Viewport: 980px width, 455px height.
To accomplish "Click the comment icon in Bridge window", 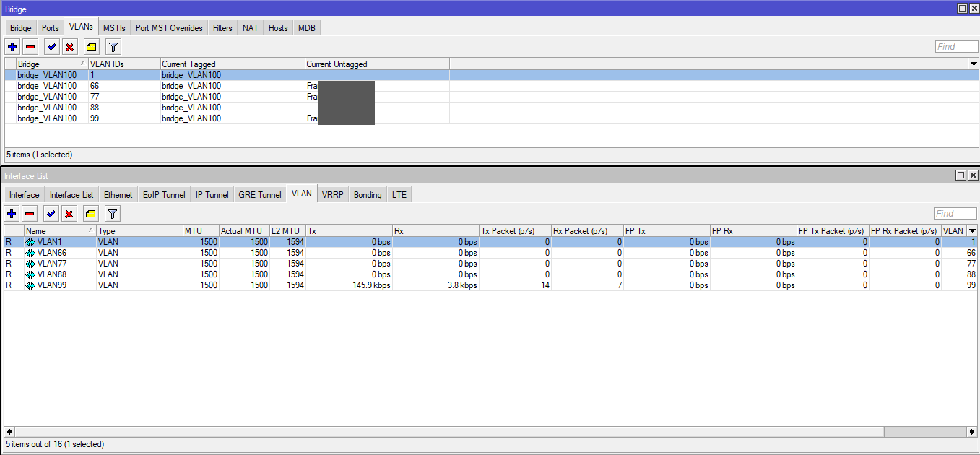I will coord(91,47).
